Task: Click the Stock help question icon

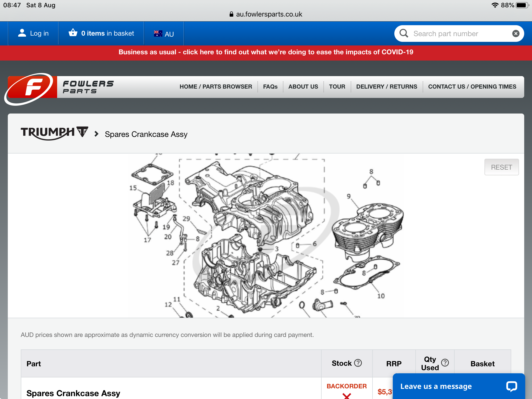Action: (x=358, y=363)
